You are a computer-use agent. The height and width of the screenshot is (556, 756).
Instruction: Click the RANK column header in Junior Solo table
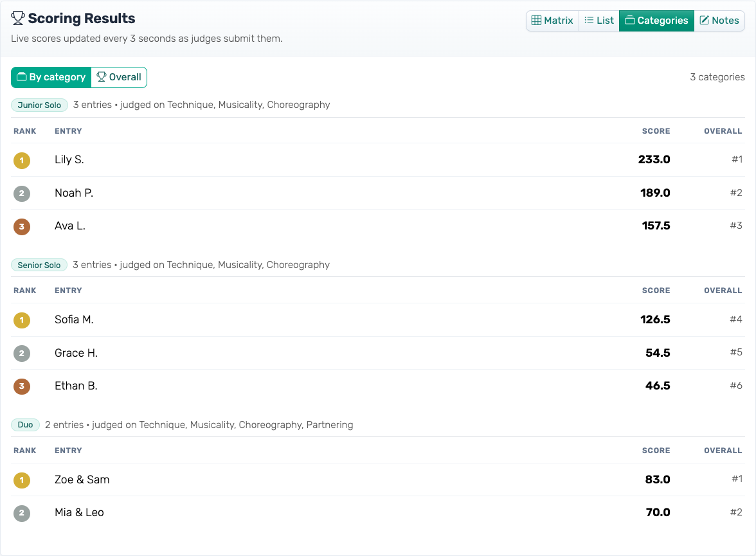coord(24,131)
